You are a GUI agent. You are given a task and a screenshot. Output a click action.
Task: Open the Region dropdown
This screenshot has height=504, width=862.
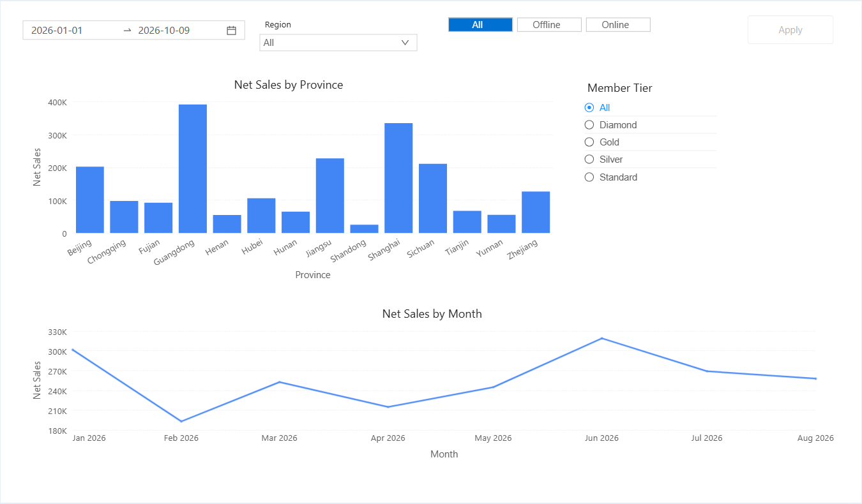click(x=338, y=43)
